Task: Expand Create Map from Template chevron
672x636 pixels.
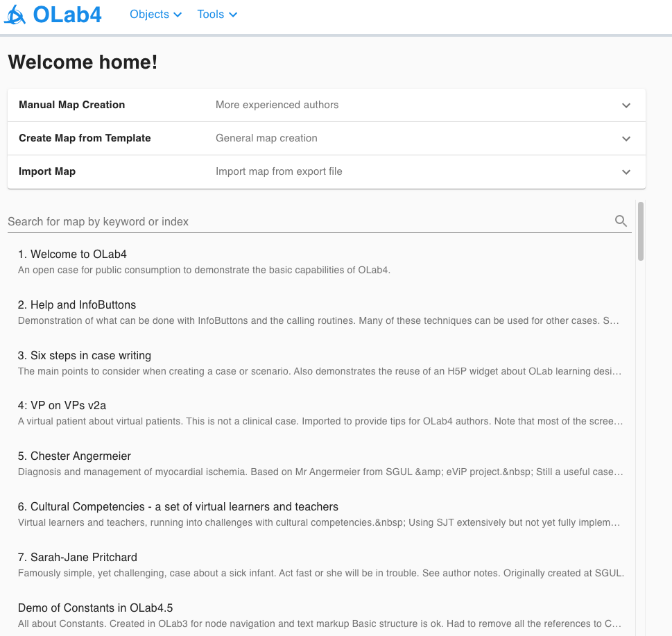Action: (626, 139)
